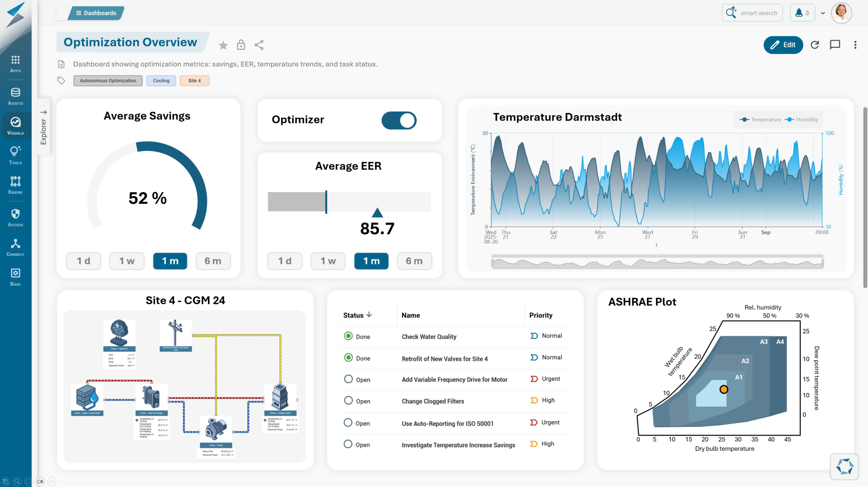Open the Assets section in sidebar

tap(15, 96)
